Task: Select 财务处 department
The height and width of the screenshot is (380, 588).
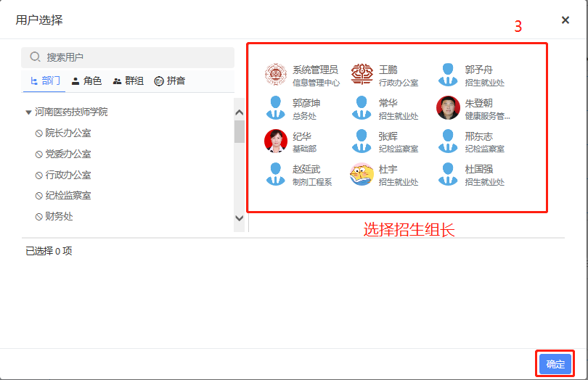Action: tap(59, 217)
